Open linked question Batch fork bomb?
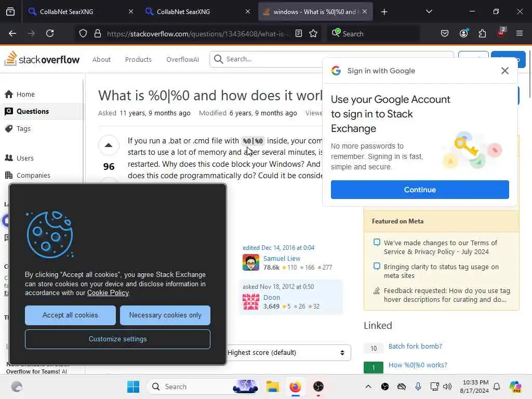Screen dimensions: 532x399 415,347
